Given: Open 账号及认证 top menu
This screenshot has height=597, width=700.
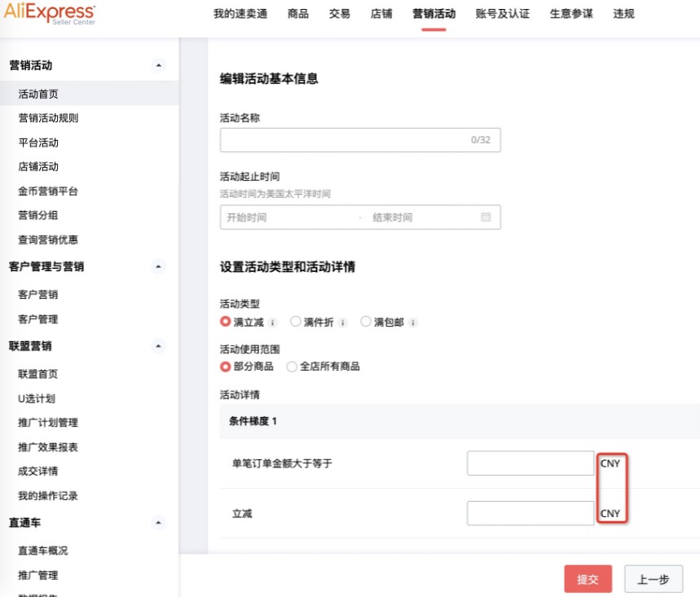Looking at the screenshot, I should [x=502, y=14].
